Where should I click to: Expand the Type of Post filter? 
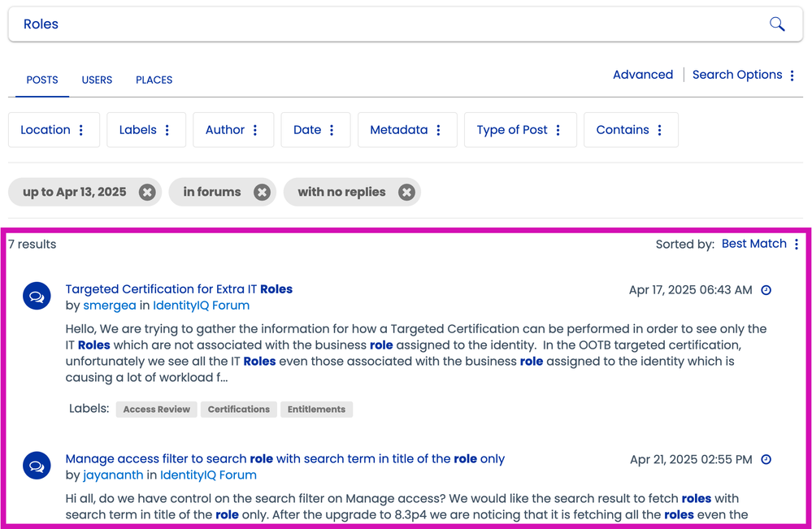(x=519, y=130)
